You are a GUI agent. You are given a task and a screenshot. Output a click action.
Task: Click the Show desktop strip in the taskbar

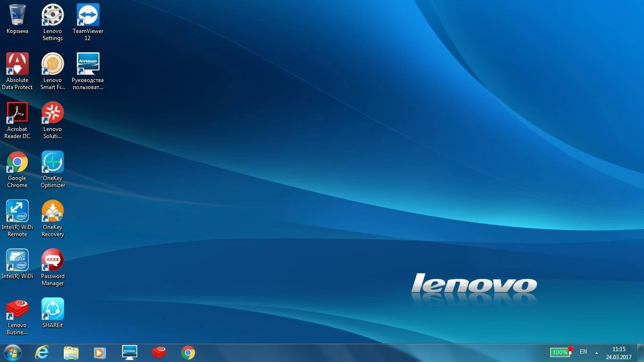640,353
